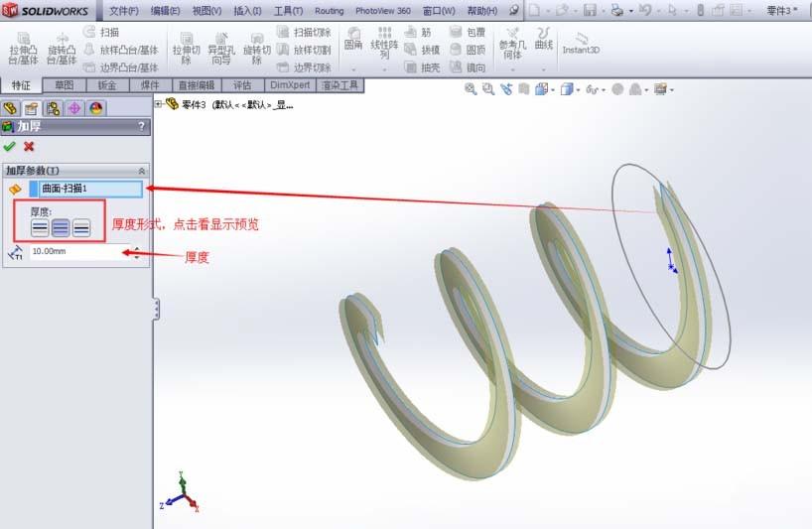This screenshot has height=529, width=812.
Task: Select the Shell (抽壳) feature
Action: coord(422,67)
